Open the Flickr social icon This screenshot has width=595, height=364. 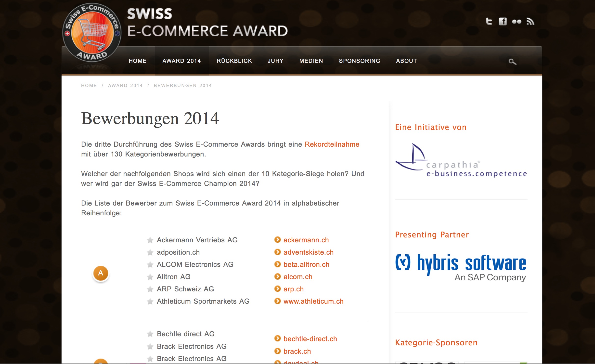(x=517, y=22)
